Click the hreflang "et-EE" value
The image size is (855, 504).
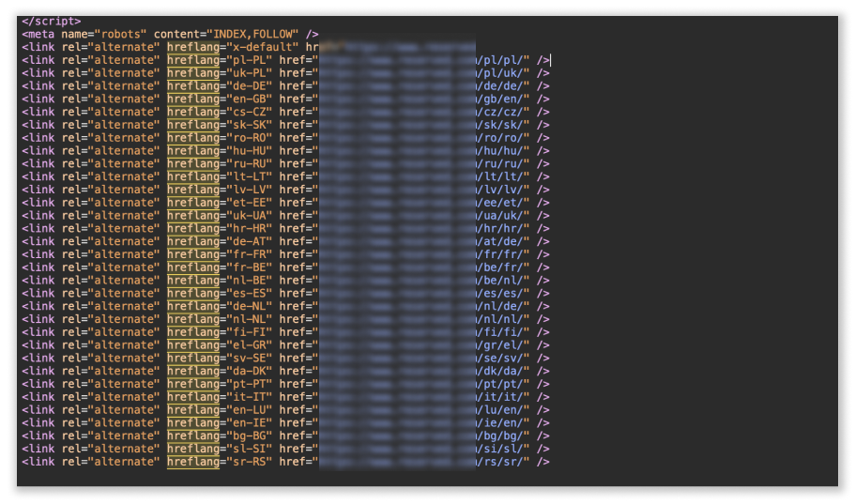(x=250, y=203)
